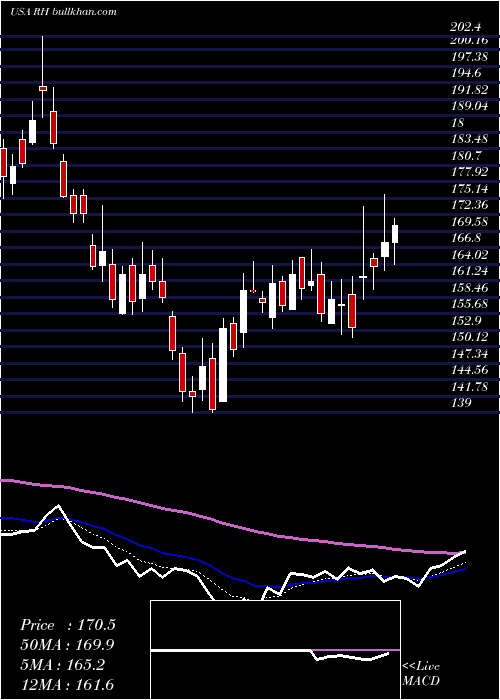
Task: Select the '12MA : 161.6' readout
Action: coord(67,684)
